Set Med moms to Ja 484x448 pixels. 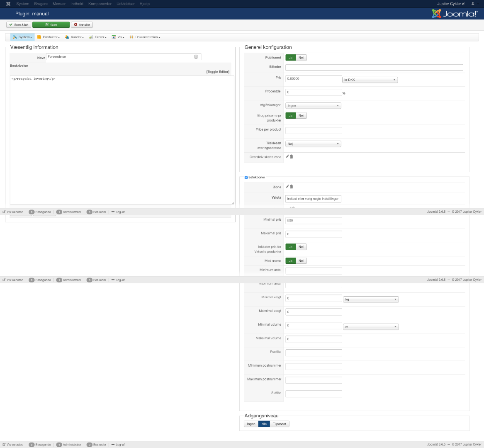(x=290, y=261)
